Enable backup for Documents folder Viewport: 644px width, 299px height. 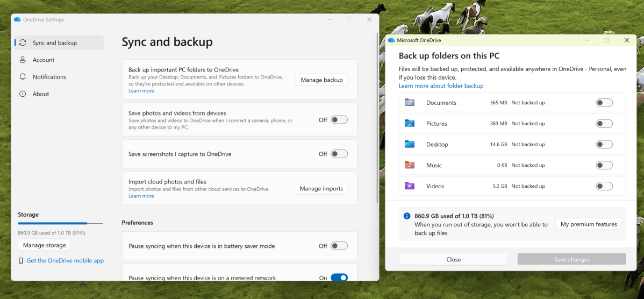pos(604,103)
